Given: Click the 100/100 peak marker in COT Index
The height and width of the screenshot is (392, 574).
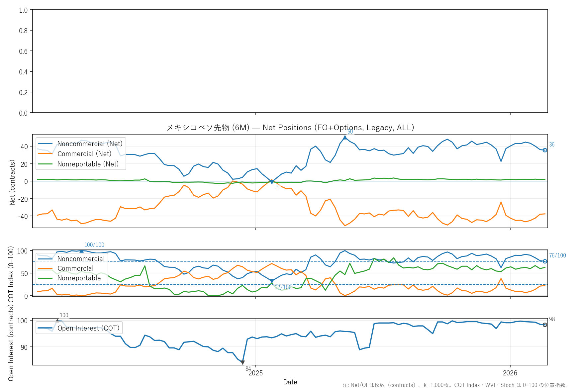Looking at the screenshot, I should 81,251.
